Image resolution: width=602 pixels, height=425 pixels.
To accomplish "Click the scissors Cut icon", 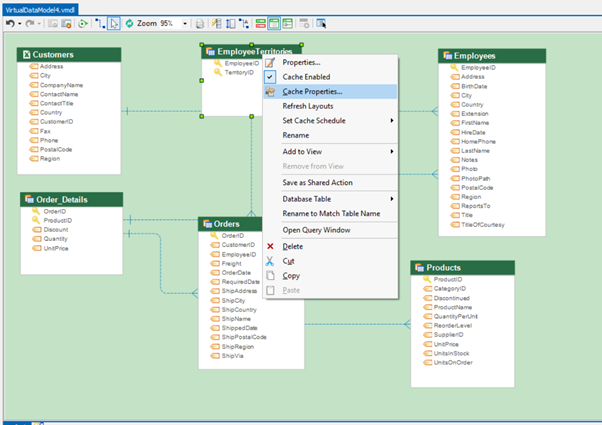I will 270,261.
